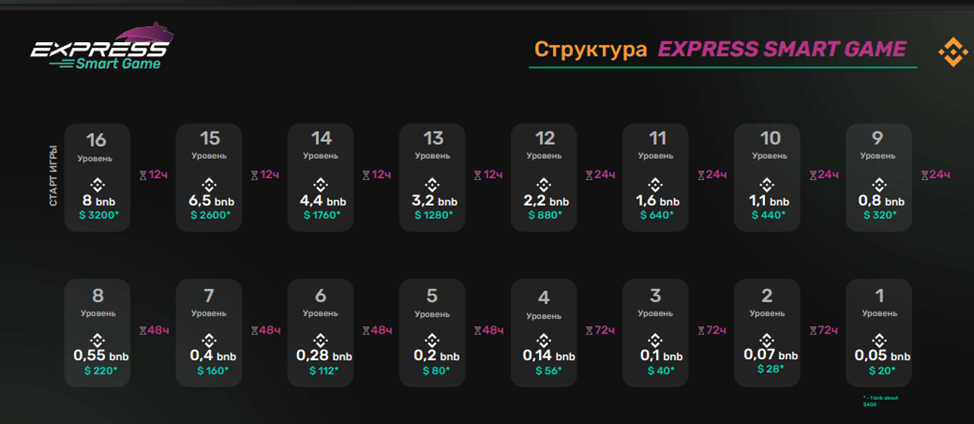
Task: Select the level 15 card
Action: (209, 177)
